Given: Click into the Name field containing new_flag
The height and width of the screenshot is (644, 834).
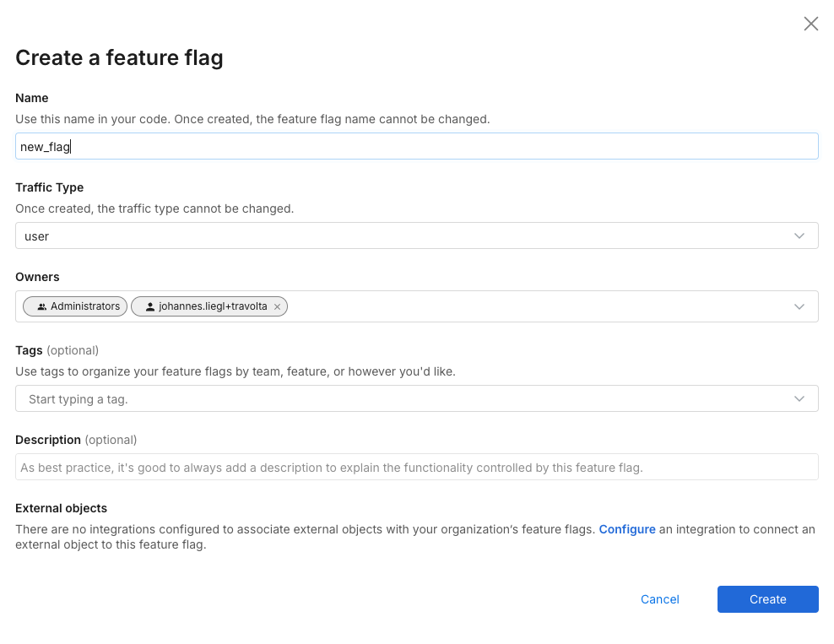Looking at the screenshot, I should (417, 147).
